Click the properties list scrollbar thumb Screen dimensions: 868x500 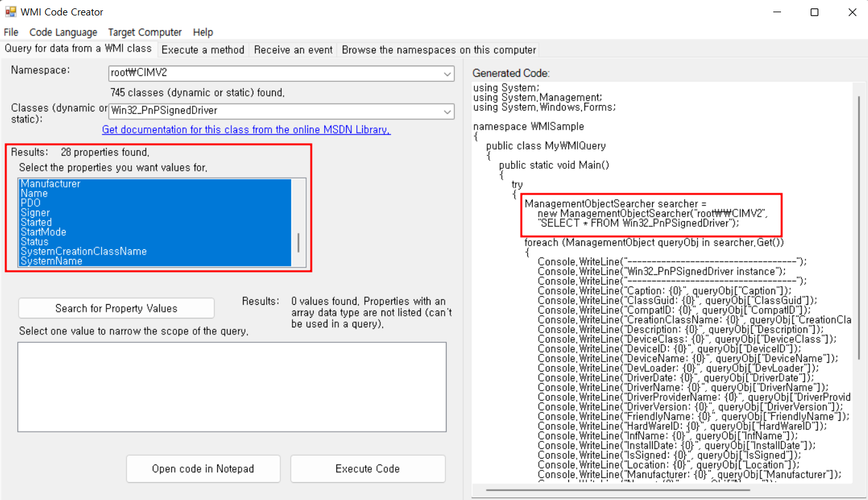click(298, 243)
